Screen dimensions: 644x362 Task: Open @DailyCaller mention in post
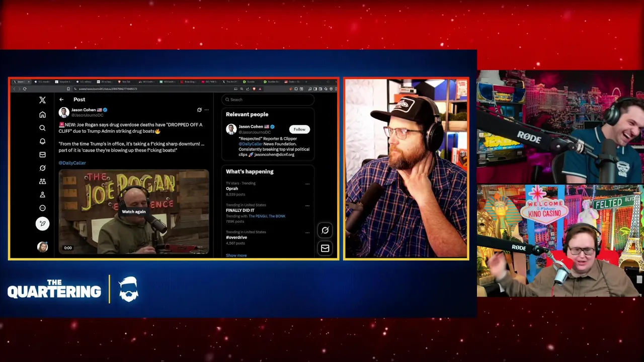pos(72,163)
